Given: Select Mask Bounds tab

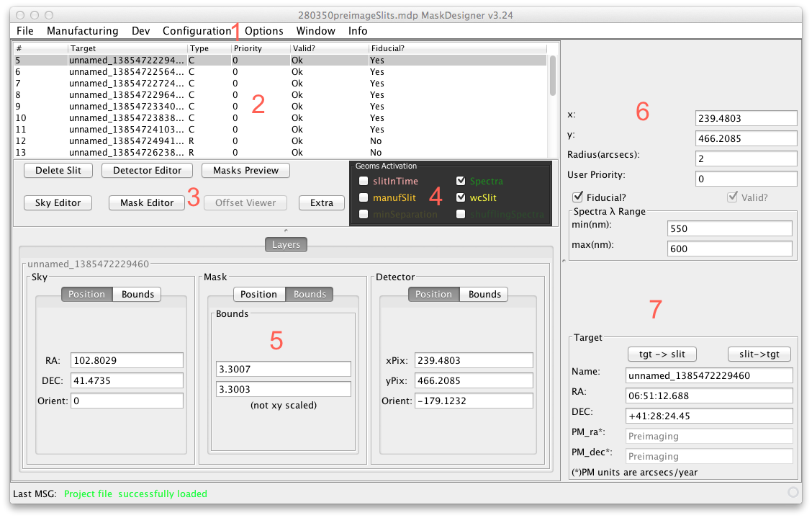Looking at the screenshot, I should click(x=310, y=295).
